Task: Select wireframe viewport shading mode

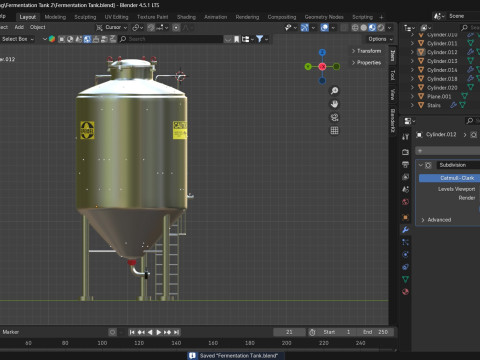Action: pyautogui.click(x=355, y=28)
